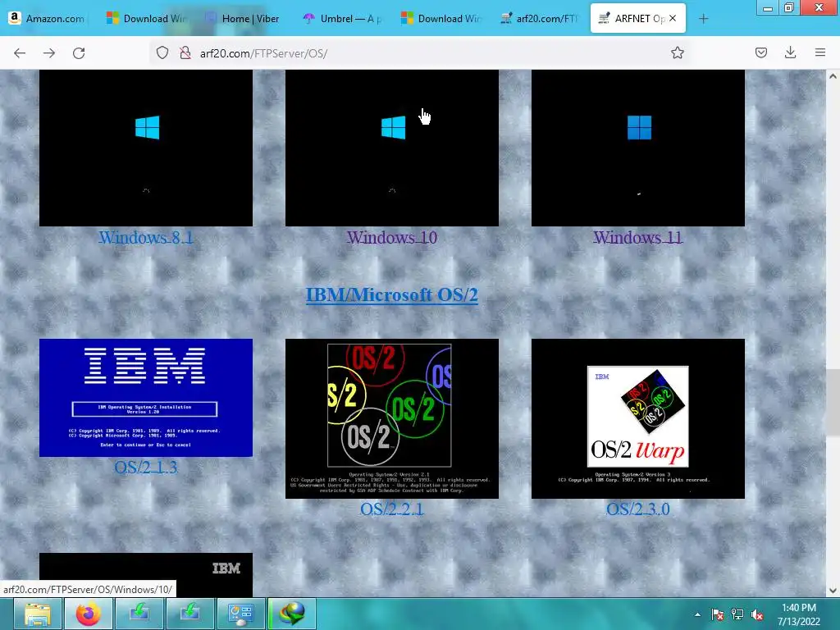Open the network status tray icon
The width and height of the screenshot is (840, 630).
[x=737, y=614]
